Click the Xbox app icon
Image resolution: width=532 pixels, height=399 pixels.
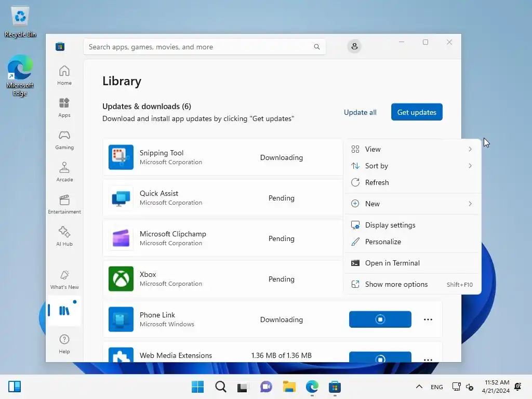[121, 279]
